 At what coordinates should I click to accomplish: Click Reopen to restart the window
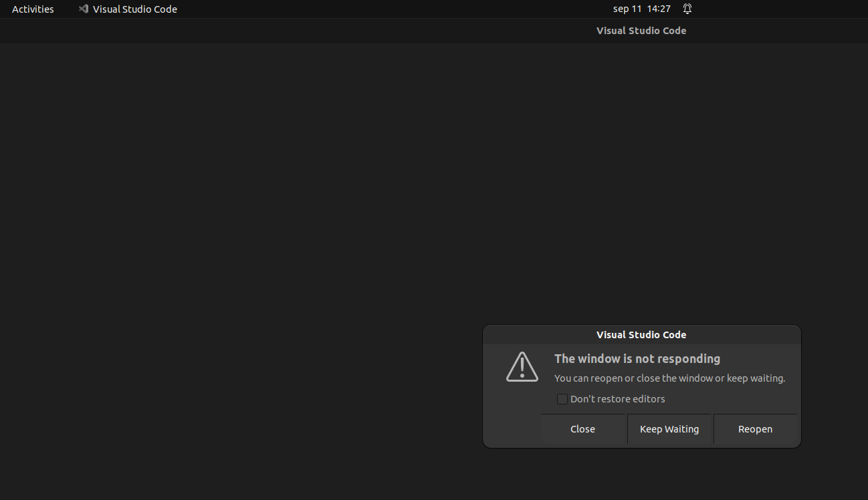(x=755, y=428)
